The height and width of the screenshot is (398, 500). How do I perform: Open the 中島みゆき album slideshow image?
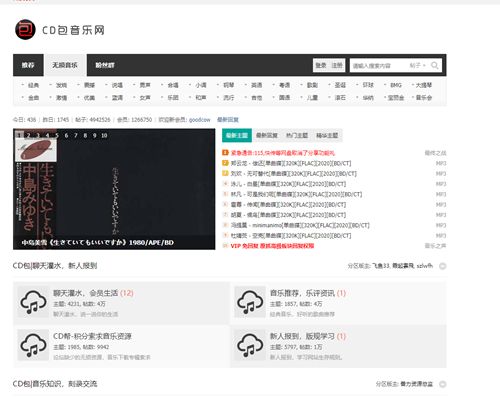[x=114, y=189]
